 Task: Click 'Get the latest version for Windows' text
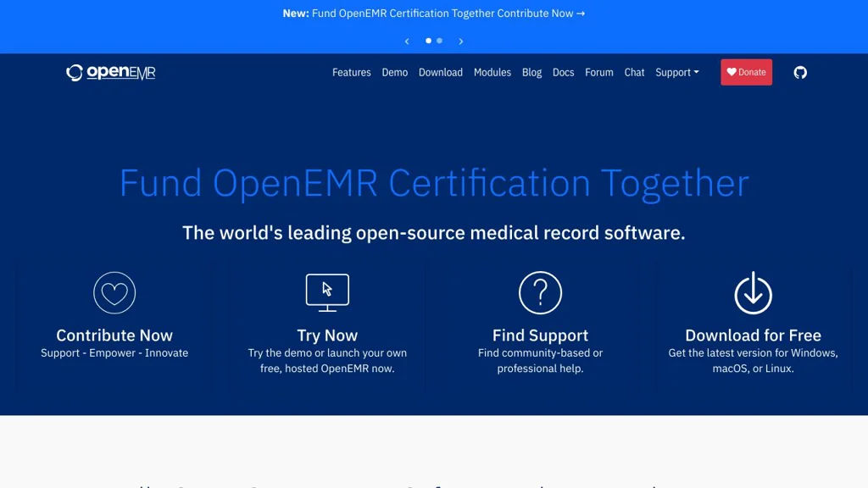[x=753, y=353]
